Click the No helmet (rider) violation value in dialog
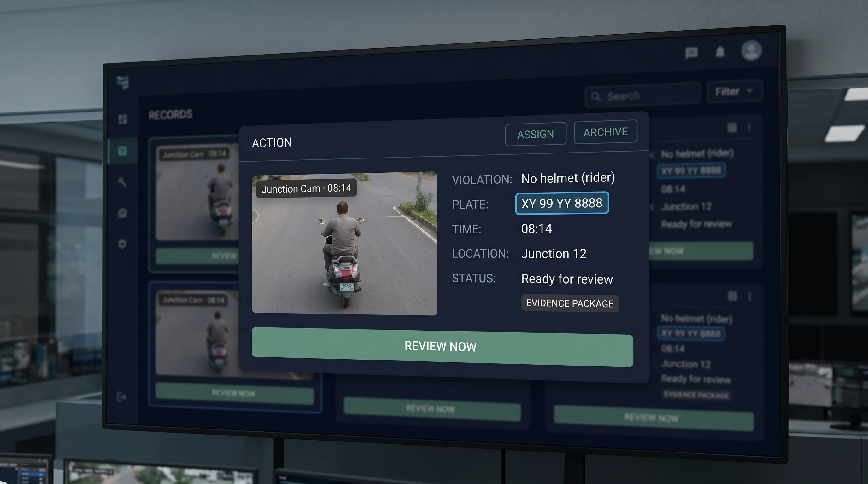The width and height of the screenshot is (868, 484). click(x=568, y=178)
